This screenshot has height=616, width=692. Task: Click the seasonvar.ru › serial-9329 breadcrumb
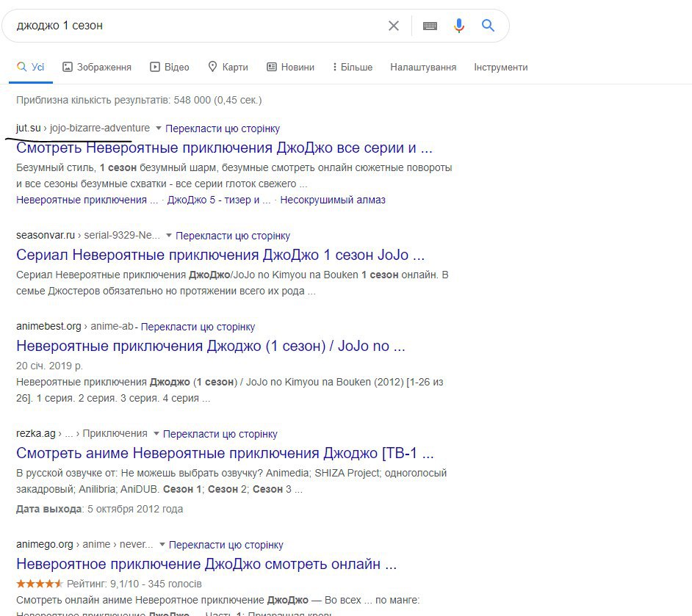click(88, 235)
